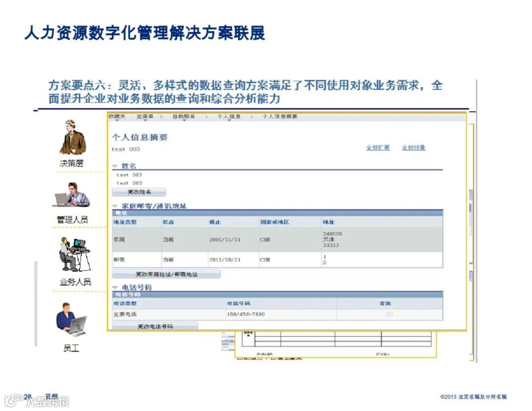Screen dimensions: 532x411
Task: Click the 天津 address cell
Action: tap(329, 240)
